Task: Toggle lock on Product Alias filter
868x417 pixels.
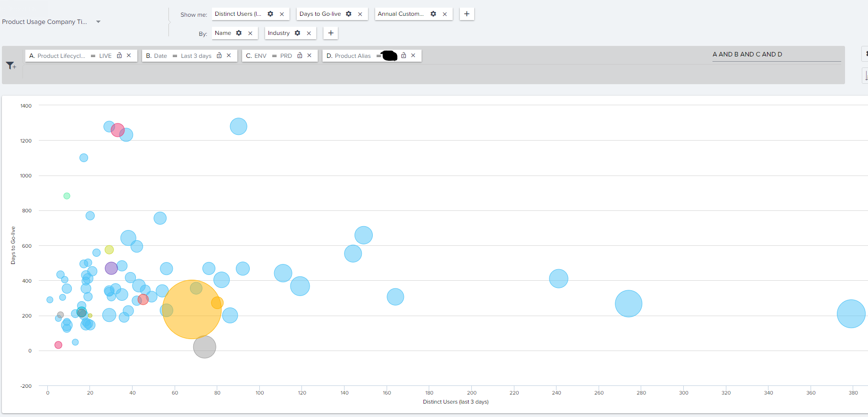Action: pyautogui.click(x=403, y=55)
